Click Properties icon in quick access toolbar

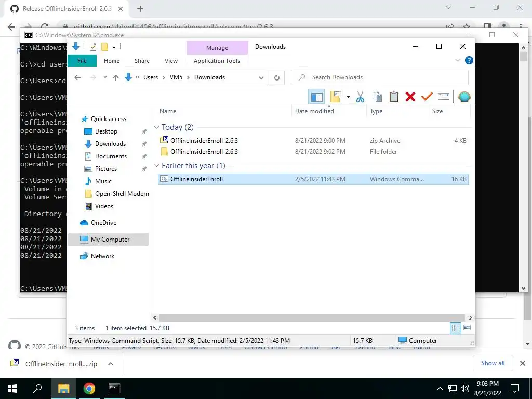(x=92, y=47)
